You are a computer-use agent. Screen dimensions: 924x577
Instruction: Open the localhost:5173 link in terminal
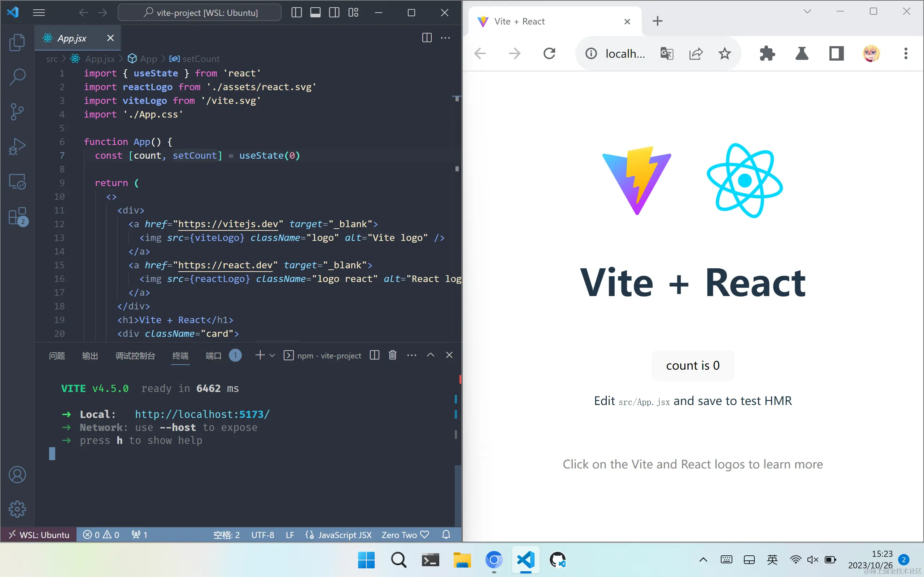[202, 414]
